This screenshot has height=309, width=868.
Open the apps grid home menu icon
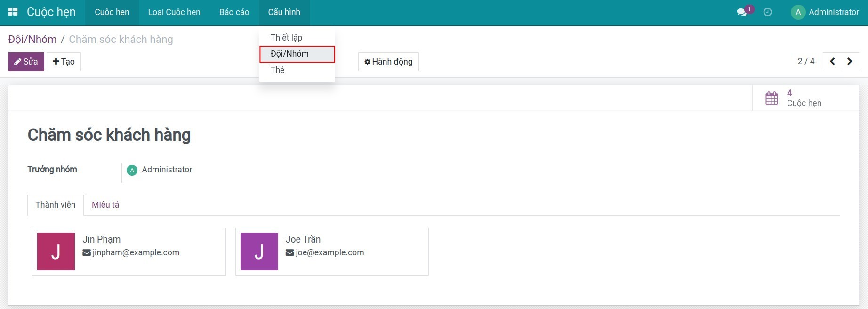[13, 12]
